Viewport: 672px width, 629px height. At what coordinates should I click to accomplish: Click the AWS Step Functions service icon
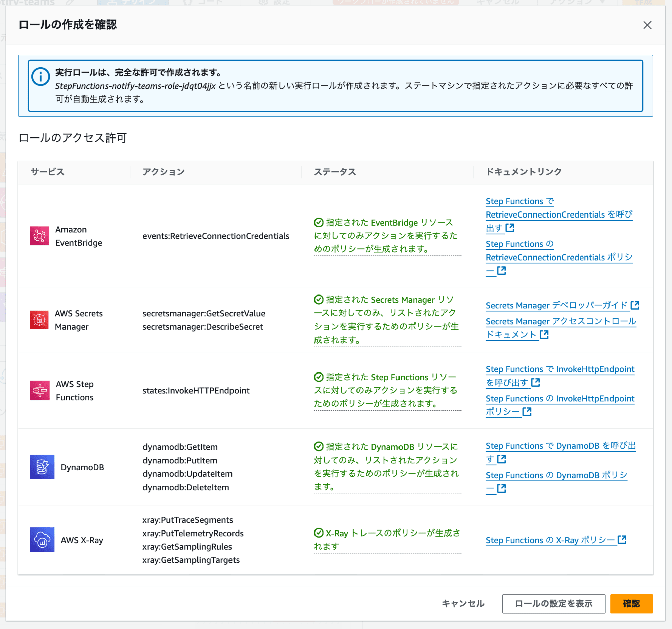pyautogui.click(x=40, y=390)
